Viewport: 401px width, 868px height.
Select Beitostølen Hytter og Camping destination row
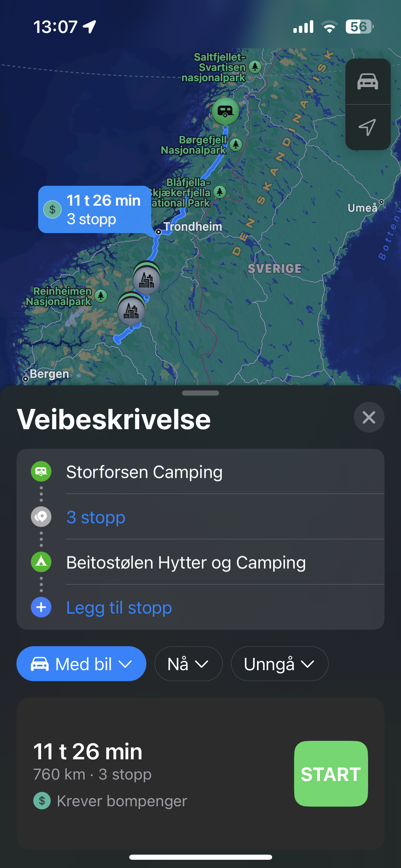pyautogui.click(x=200, y=562)
